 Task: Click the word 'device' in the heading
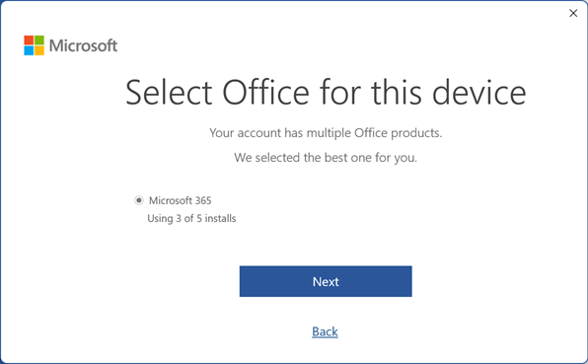[x=479, y=92]
